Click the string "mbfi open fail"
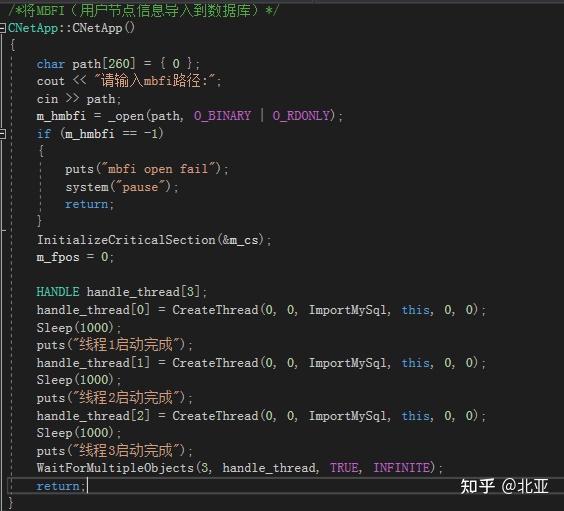This screenshot has width=564, height=511. point(159,169)
